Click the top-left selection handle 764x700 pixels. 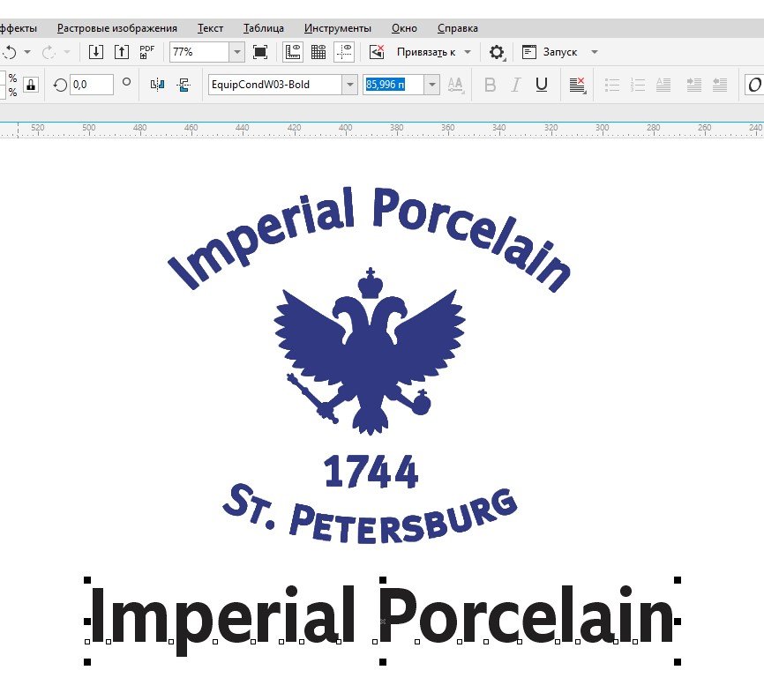tap(87, 580)
